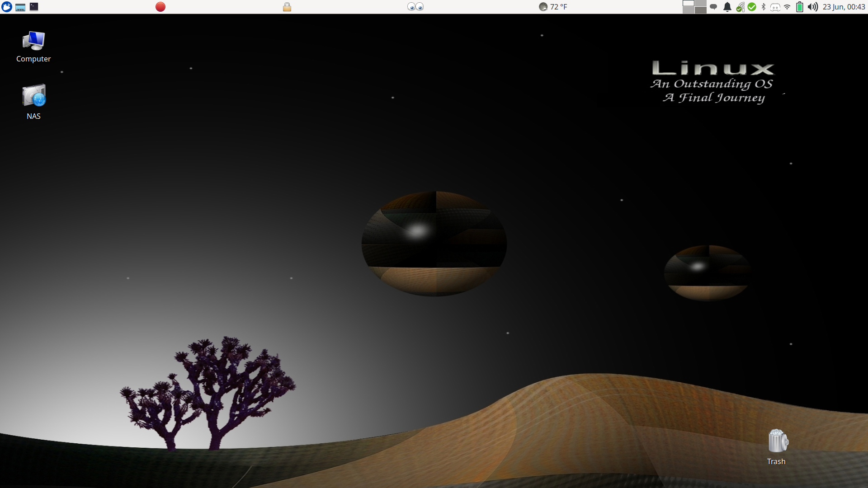Open the Whisker application menu
The image size is (868, 488).
coord(7,7)
